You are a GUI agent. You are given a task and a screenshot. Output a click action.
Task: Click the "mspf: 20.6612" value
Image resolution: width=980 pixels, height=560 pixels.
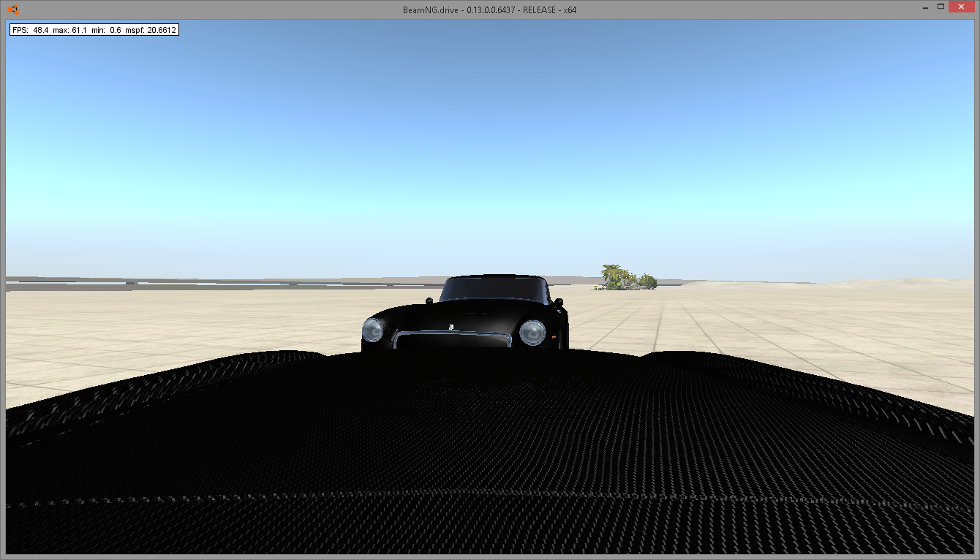(x=151, y=30)
